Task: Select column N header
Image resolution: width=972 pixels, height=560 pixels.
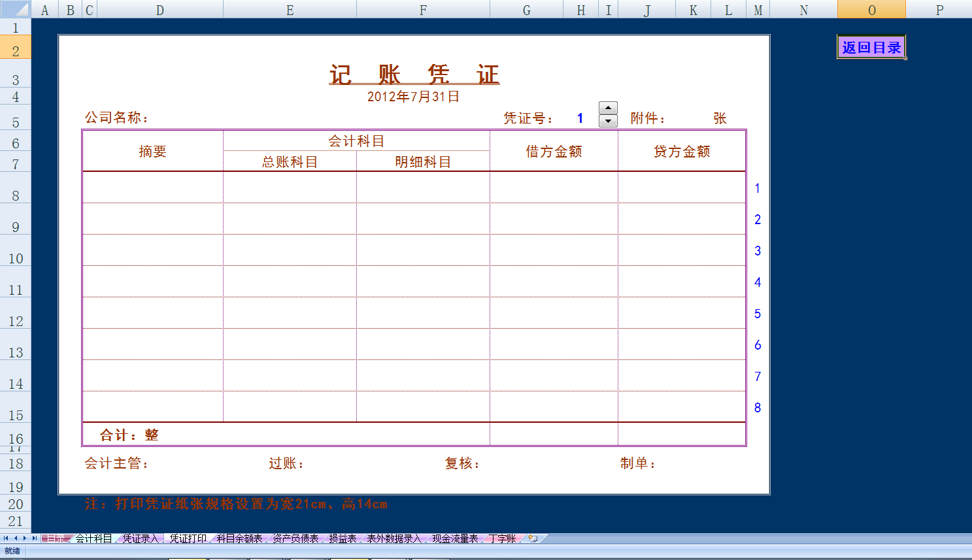Action: [804, 9]
